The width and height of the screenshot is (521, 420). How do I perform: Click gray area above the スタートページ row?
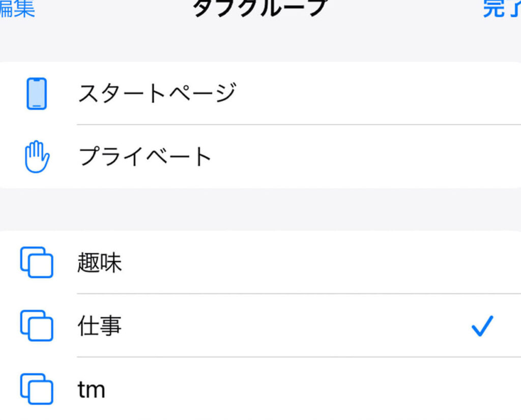[260, 45]
